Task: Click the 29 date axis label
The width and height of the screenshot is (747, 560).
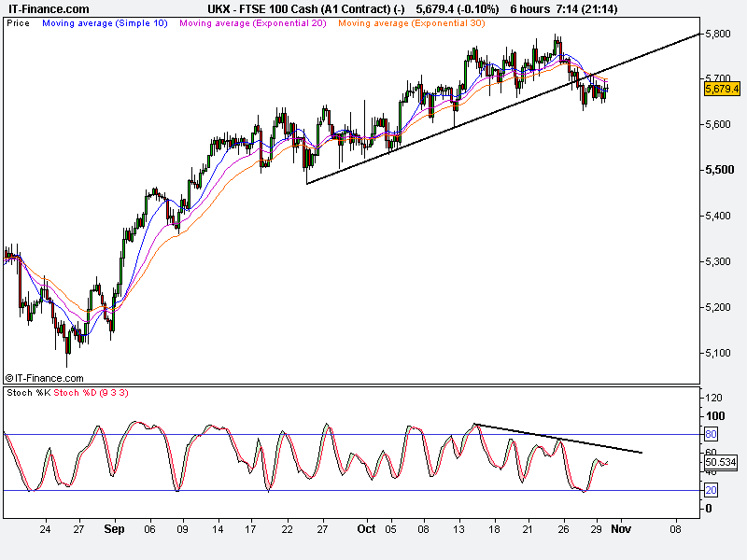Action: point(596,529)
